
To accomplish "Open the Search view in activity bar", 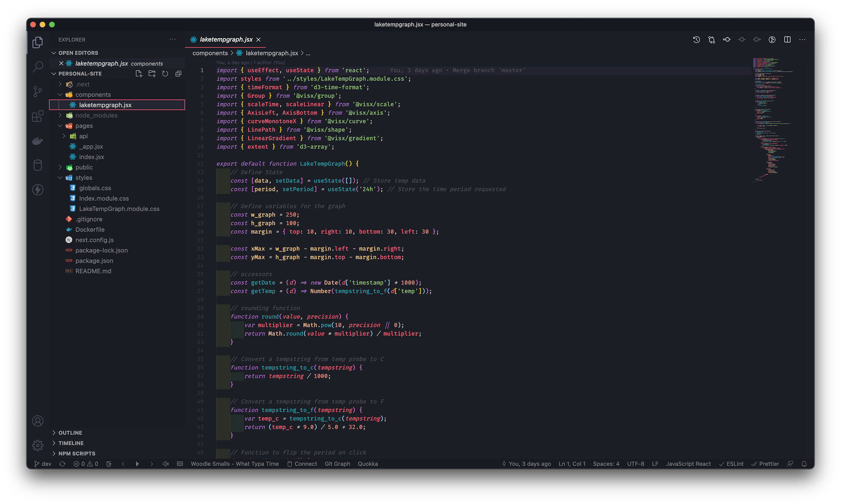I will tap(38, 67).
